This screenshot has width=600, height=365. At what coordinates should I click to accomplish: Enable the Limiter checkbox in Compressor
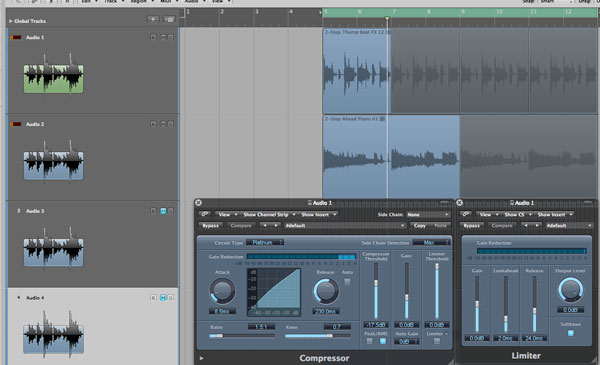pyautogui.click(x=437, y=341)
